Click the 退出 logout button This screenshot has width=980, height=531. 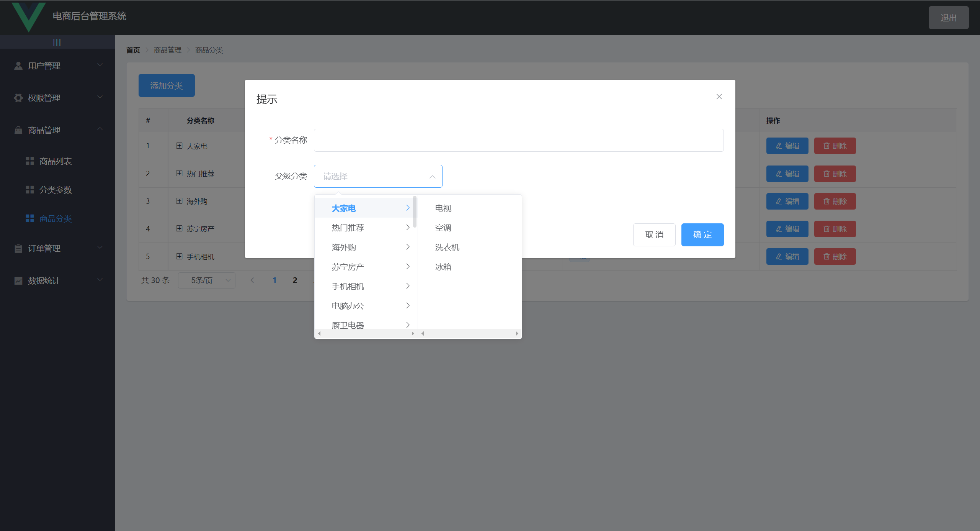pos(949,18)
